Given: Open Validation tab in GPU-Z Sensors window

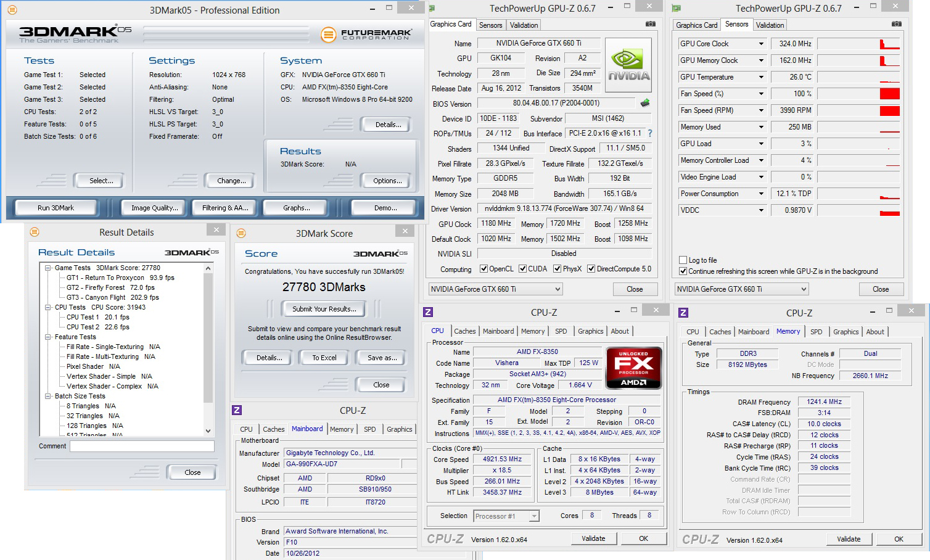Looking at the screenshot, I should pyautogui.click(x=770, y=25).
